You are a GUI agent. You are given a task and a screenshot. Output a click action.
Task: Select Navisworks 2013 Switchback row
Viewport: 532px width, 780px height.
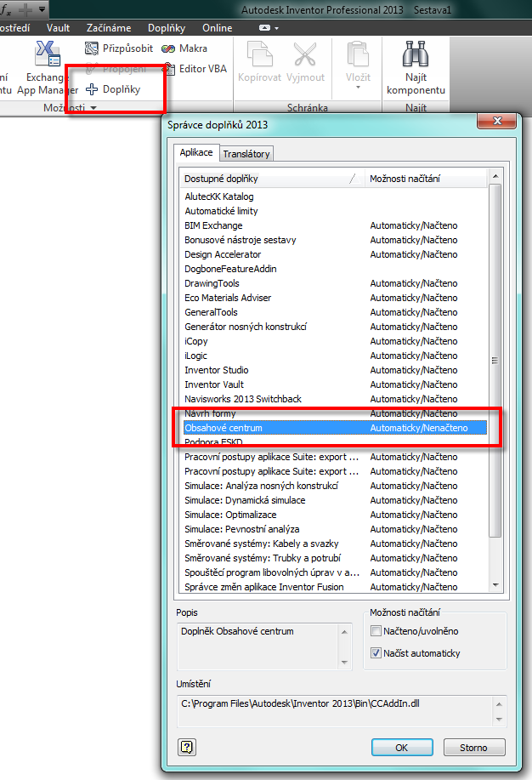[x=334, y=399]
